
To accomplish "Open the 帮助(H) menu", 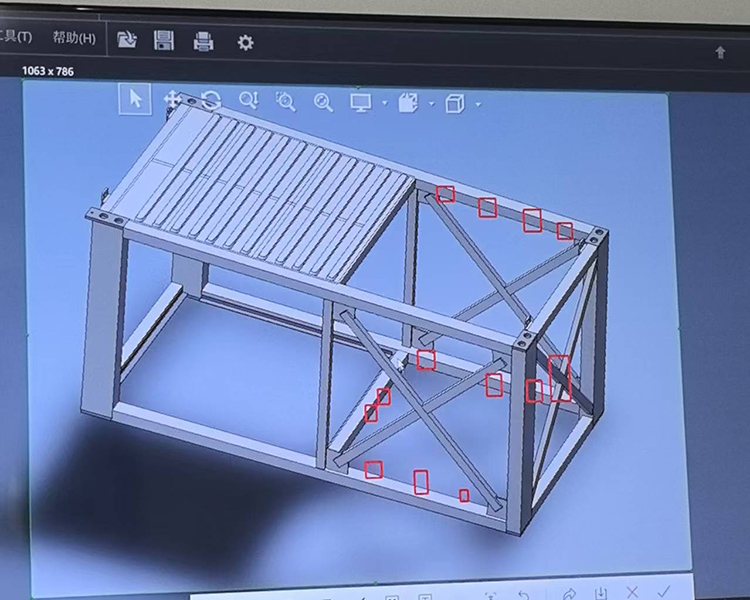I will coord(74,38).
